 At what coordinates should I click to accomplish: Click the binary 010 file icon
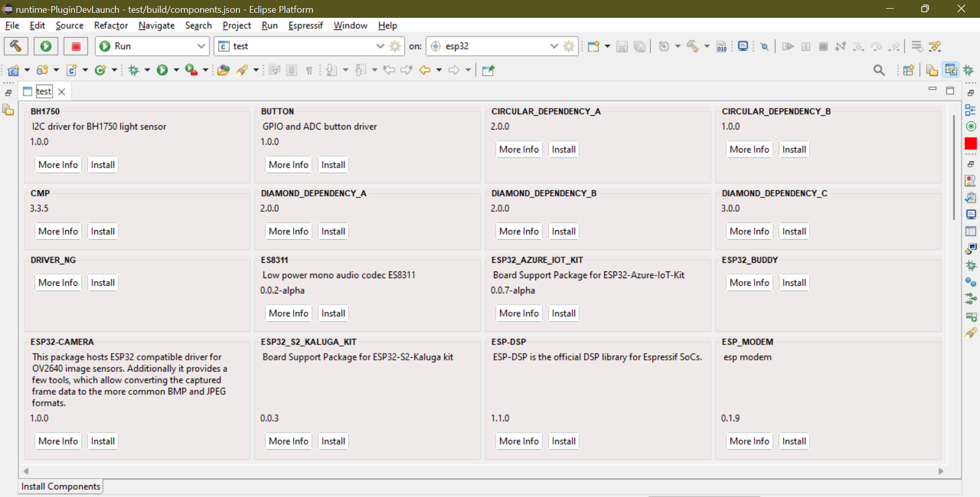coord(722,46)
